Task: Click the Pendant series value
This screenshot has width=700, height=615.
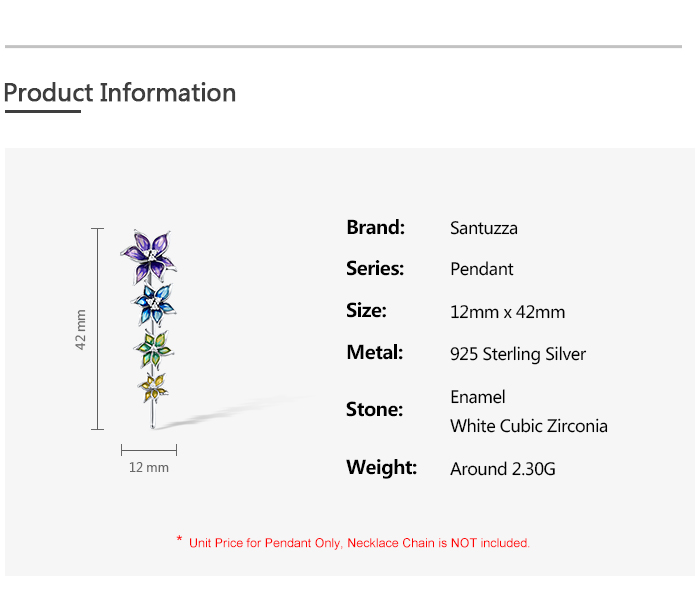Action: pos(482,269)
